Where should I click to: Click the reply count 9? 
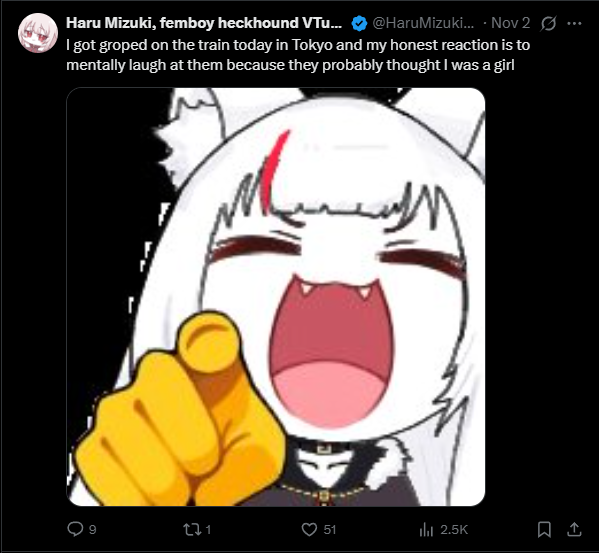[92, 530]
